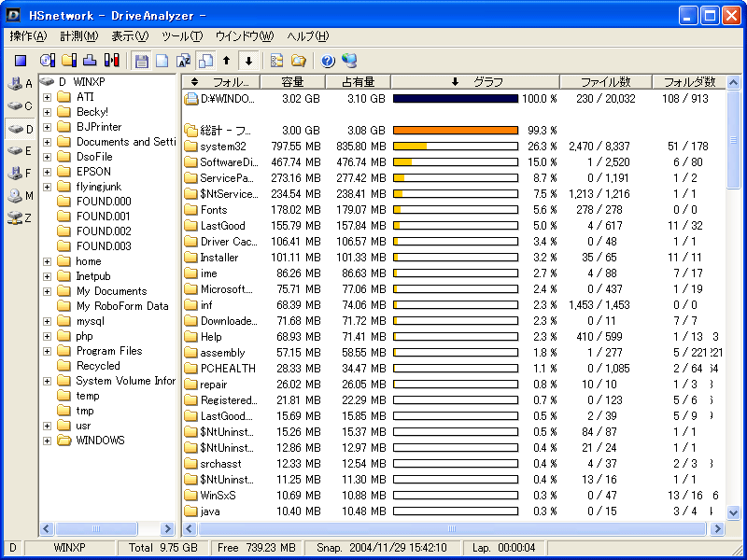Select the ascending up-arrow sort button
Viewport: 747px width, 560px height.
(227, 61)
